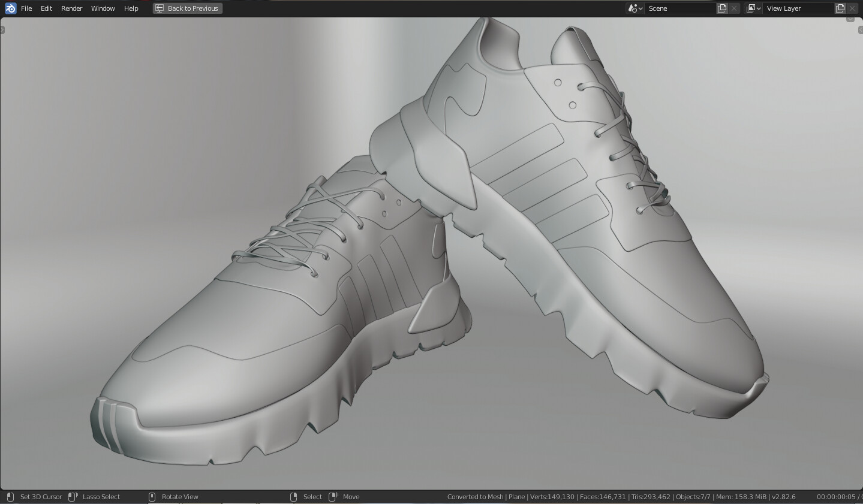
Task: Remove View Layer with the X icon
Action: click(x=852, y=8)
